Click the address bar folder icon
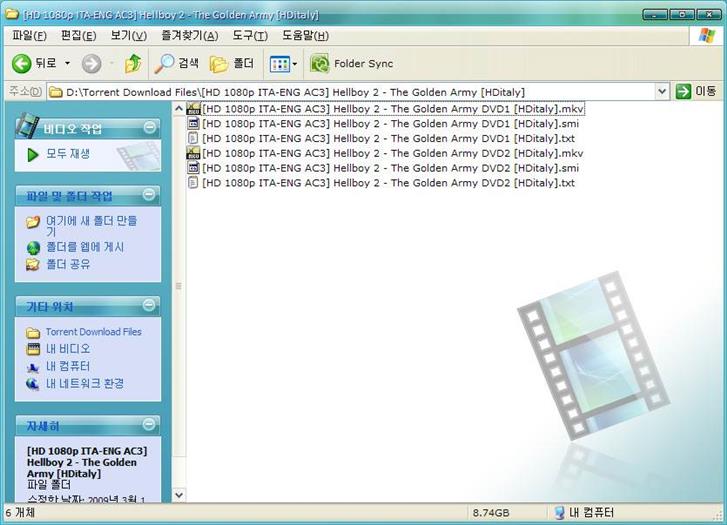 point(56,92)
